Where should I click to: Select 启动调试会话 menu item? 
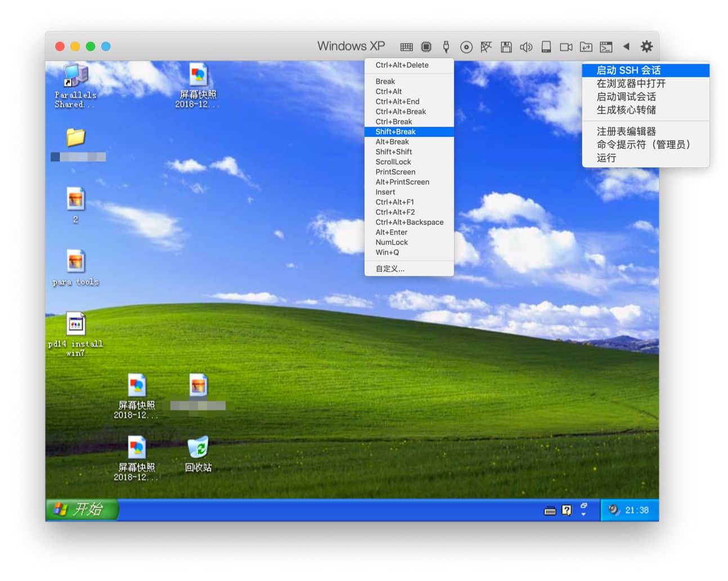[645, 97]
